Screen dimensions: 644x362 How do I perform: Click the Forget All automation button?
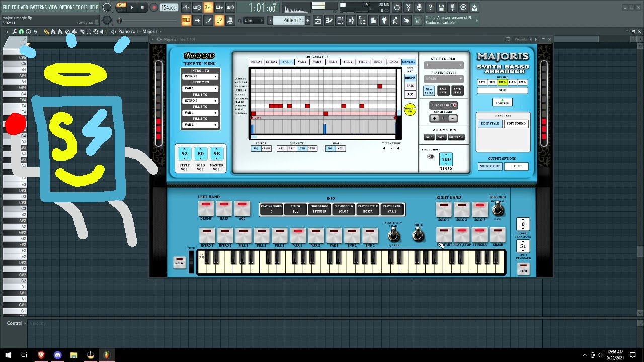(456, 137)
